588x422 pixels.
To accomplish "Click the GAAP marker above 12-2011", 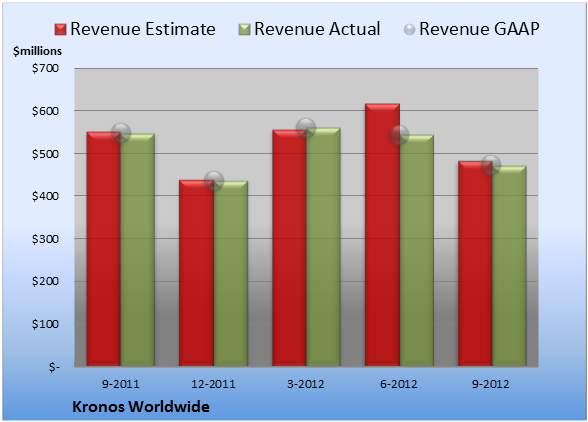I will coord(214,181).
